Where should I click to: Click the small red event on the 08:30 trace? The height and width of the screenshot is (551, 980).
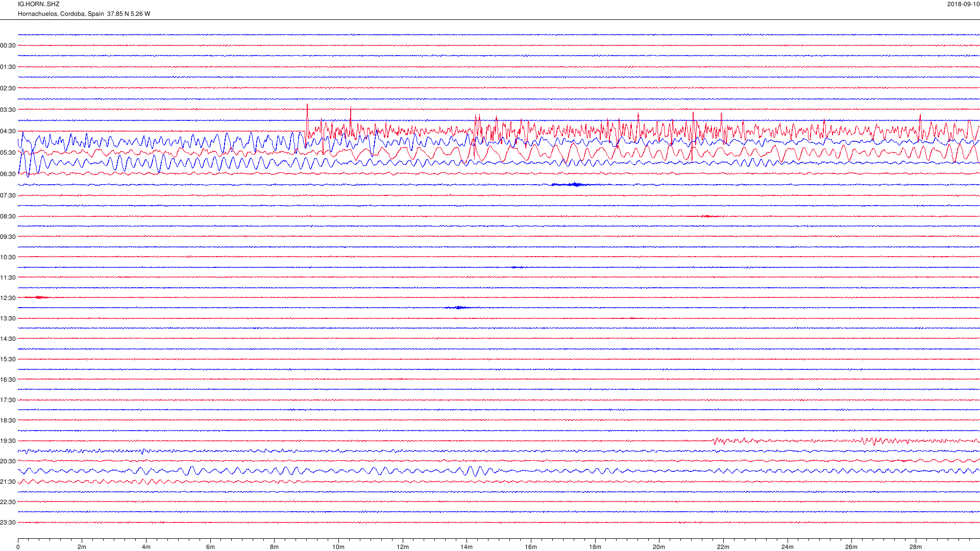click(708, 216)
